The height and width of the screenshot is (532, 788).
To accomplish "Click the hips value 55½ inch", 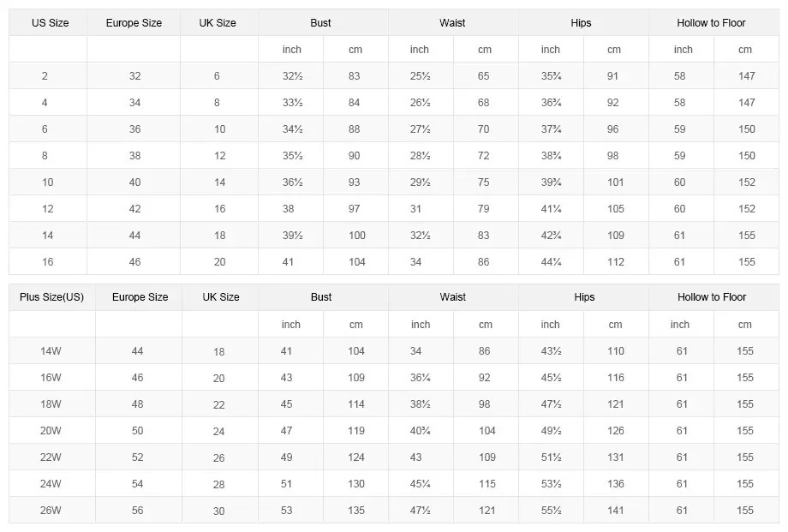I will [x=551, y=511].
